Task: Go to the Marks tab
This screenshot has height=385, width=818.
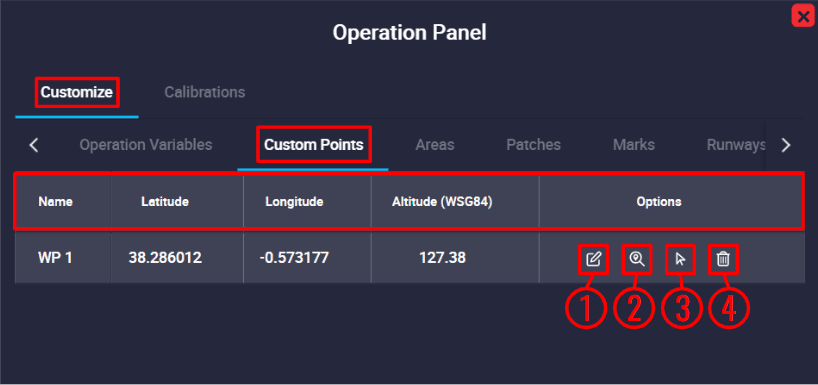Action: (634, 145)
